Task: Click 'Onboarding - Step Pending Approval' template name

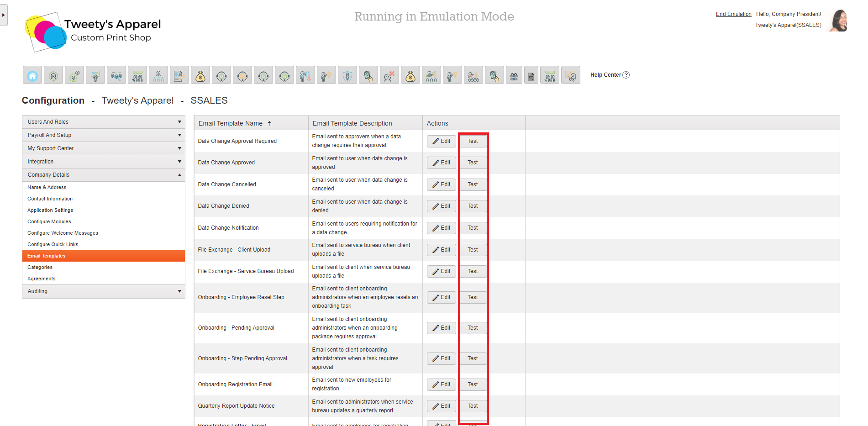Action: click(x=242, y=358)
